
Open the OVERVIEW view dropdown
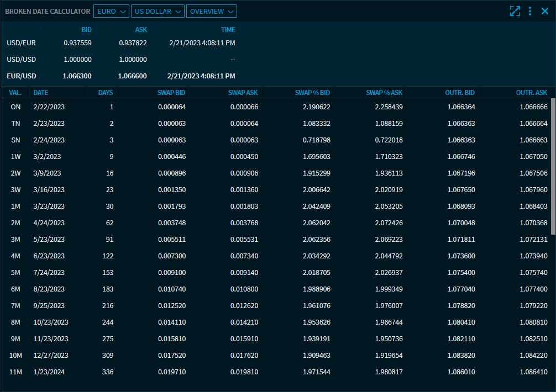pyautogui.click(x=211, y=11)
